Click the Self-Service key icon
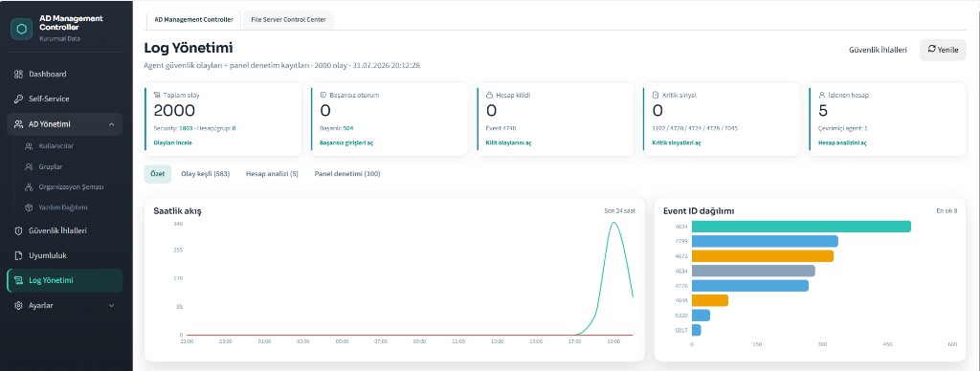The image size is (980, 371). tap(19, 99)
